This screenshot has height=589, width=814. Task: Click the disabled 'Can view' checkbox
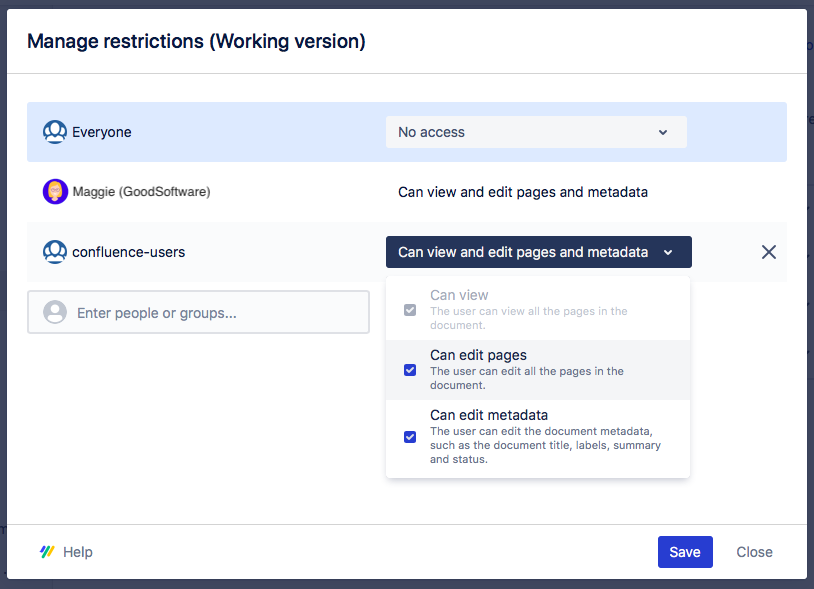tap(409, 309)
